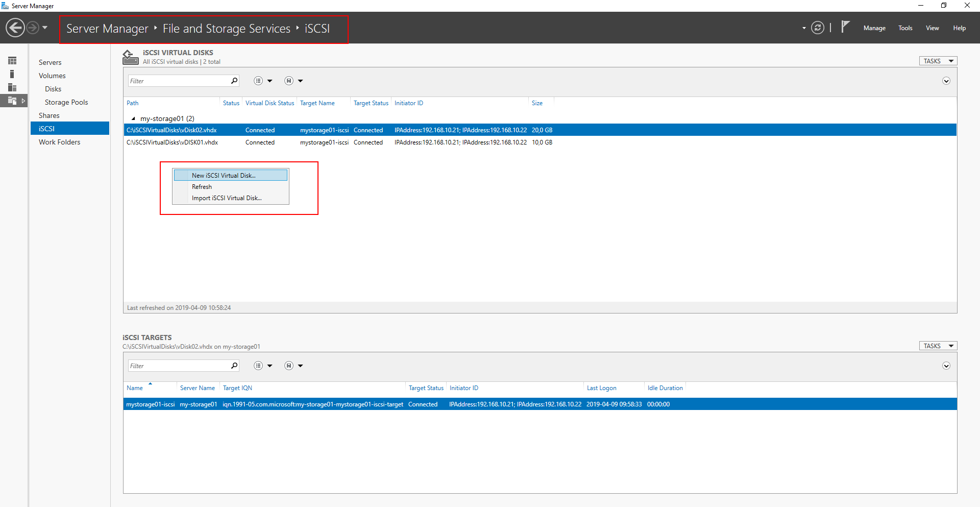Open list options icon in targets toolbar

[x=258, y=366]
